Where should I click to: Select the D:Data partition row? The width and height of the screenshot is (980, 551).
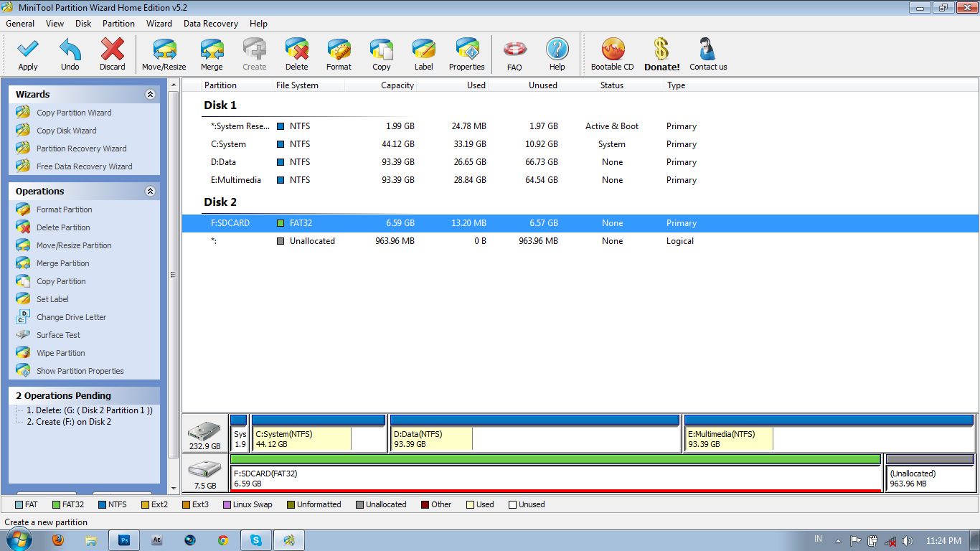[580, 162]
